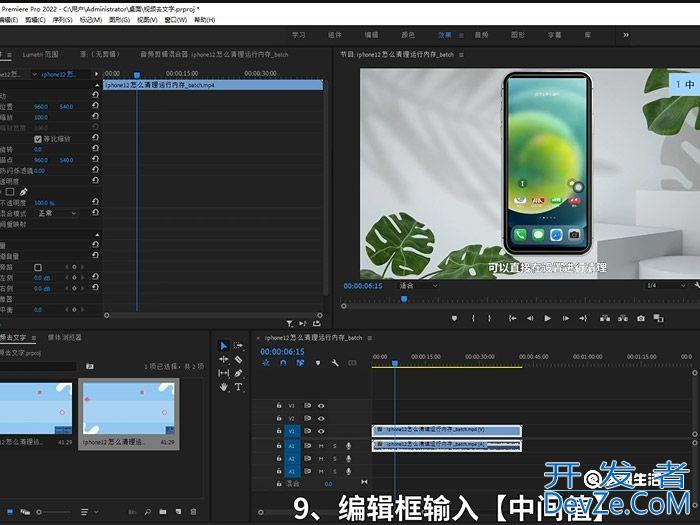Viewport: 700px width, 525px height.
Task: Toggle eye visibility of highlighted V1 track
Action: pos(321,431)
